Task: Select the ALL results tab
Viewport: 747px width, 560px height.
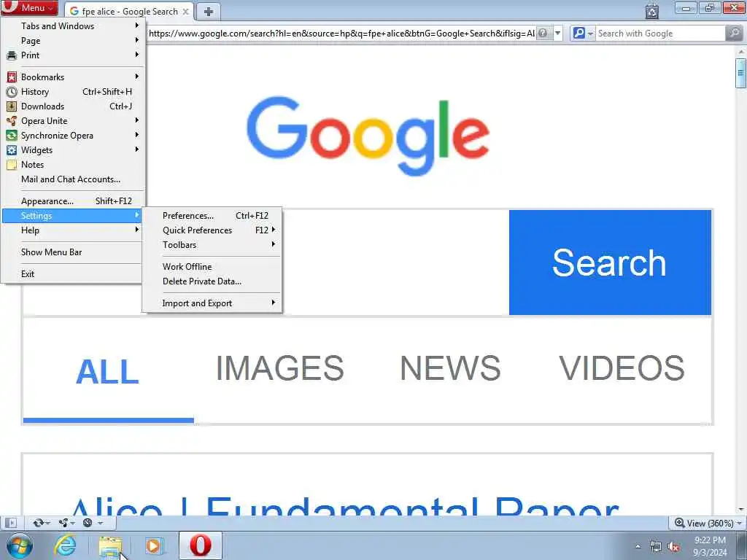Action: click(108, 371)
